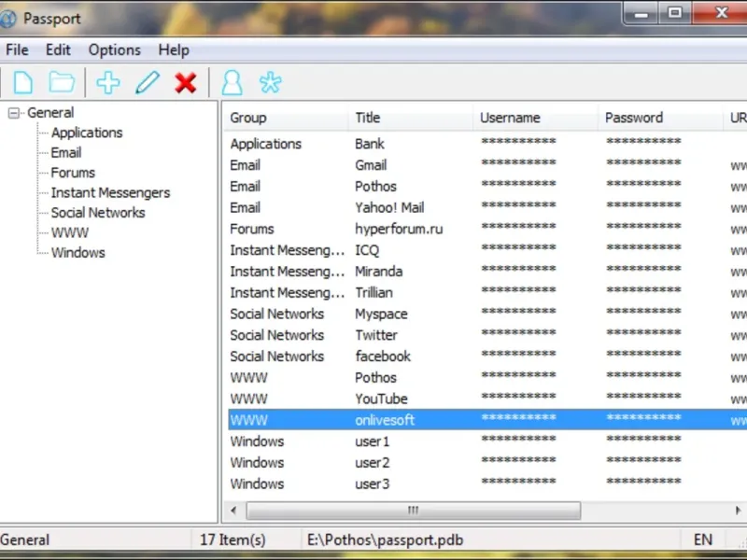747x560 pixels.
Task: Select General in the tree
Action: 50,113
